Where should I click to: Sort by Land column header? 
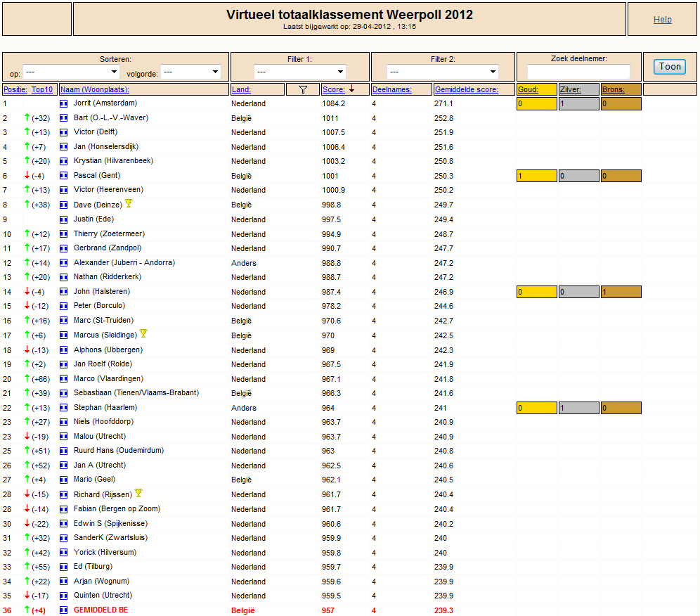(241, 89)
